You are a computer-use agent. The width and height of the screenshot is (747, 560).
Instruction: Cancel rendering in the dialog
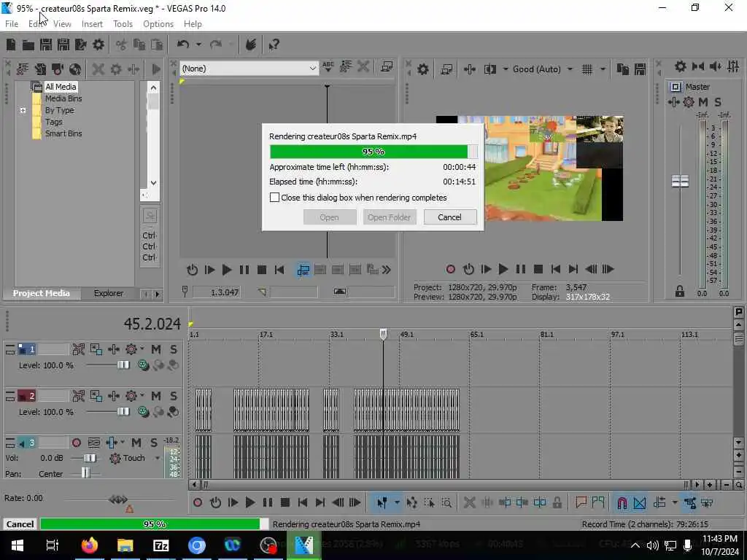(449, 217)
